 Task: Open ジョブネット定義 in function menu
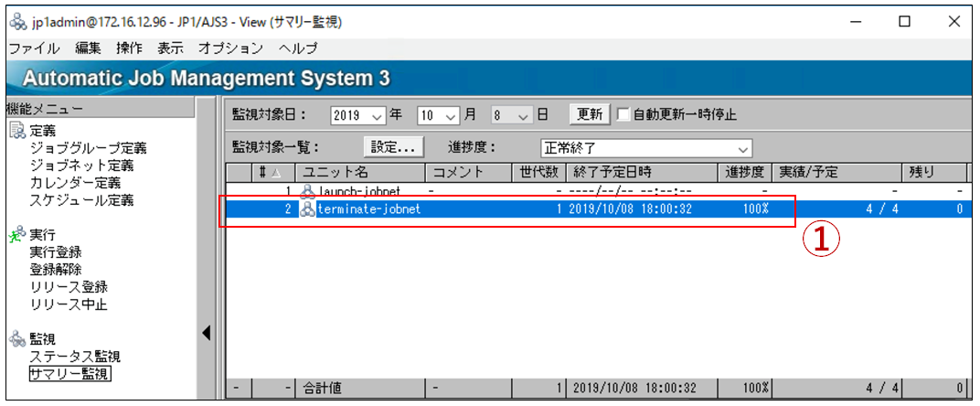(x=81, y=166)
